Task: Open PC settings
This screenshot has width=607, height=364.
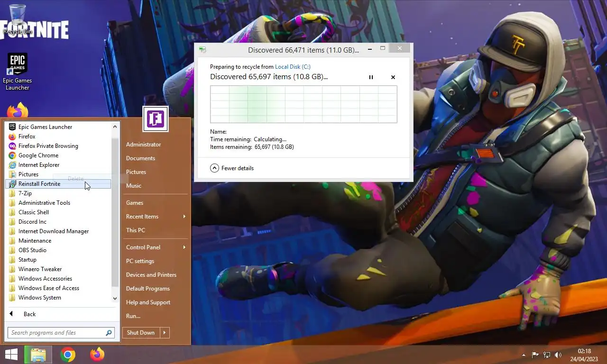Action: pos(140,261)
